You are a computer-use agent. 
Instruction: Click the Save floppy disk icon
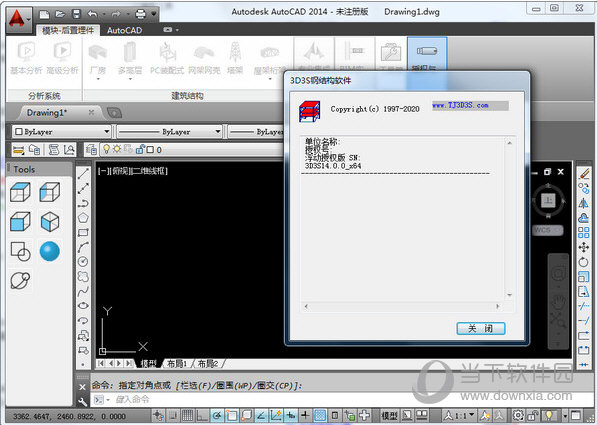[x=77, y=14]
